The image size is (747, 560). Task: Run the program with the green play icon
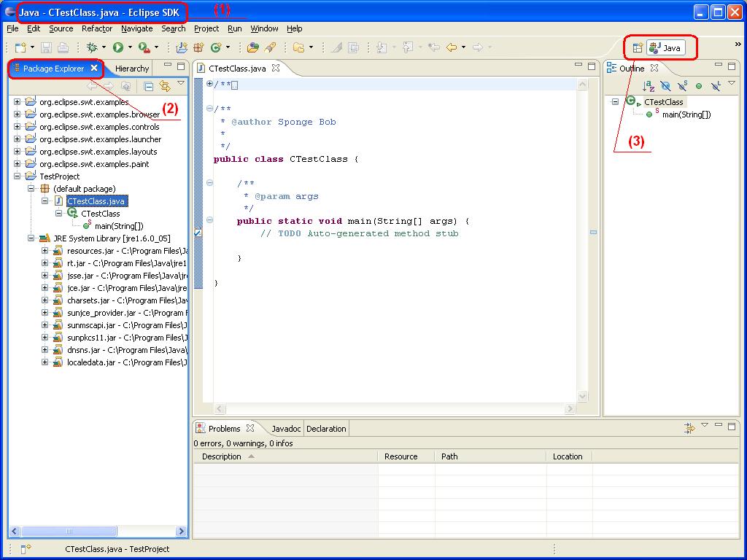117,47
